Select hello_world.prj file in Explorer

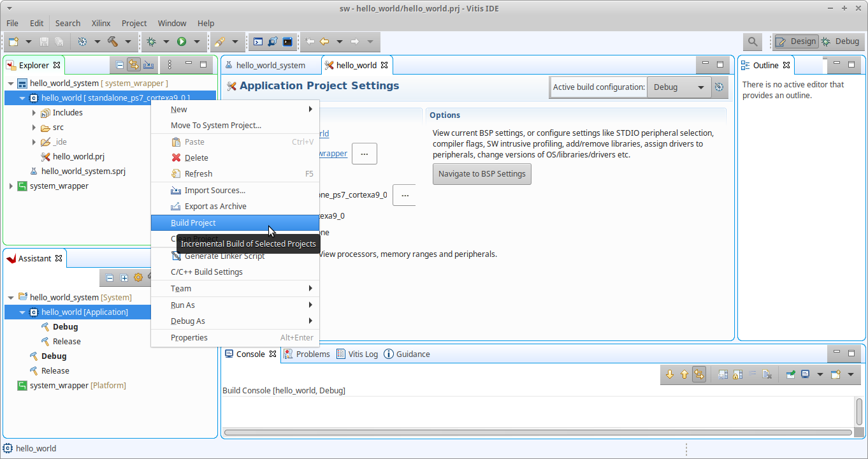pos(78,156)
